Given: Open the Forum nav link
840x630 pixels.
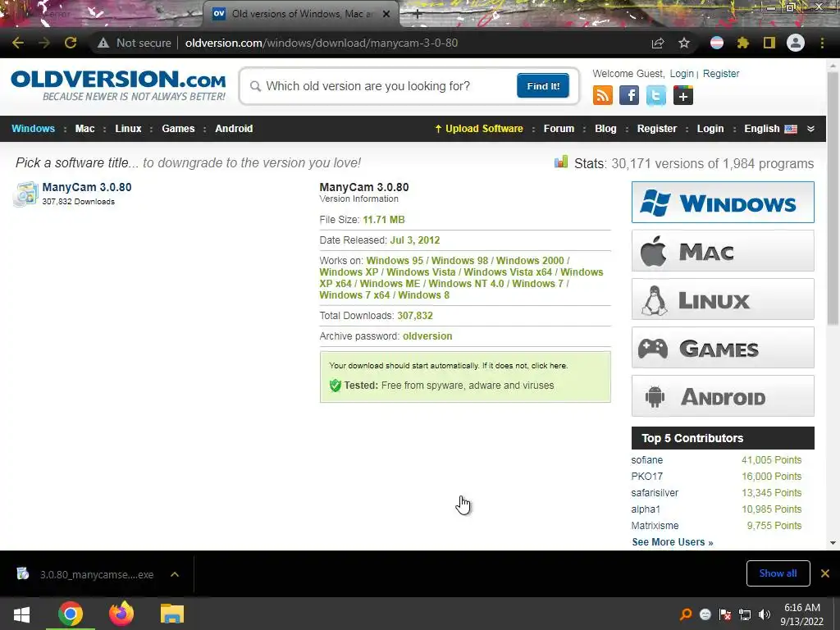Looking at the screenshot, I should pos(559,129).
